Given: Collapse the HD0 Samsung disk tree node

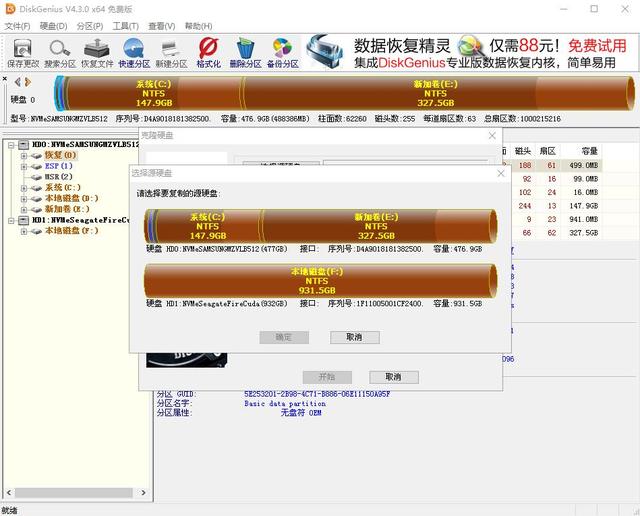Looking at the screenshot, I should pos(11,145).
